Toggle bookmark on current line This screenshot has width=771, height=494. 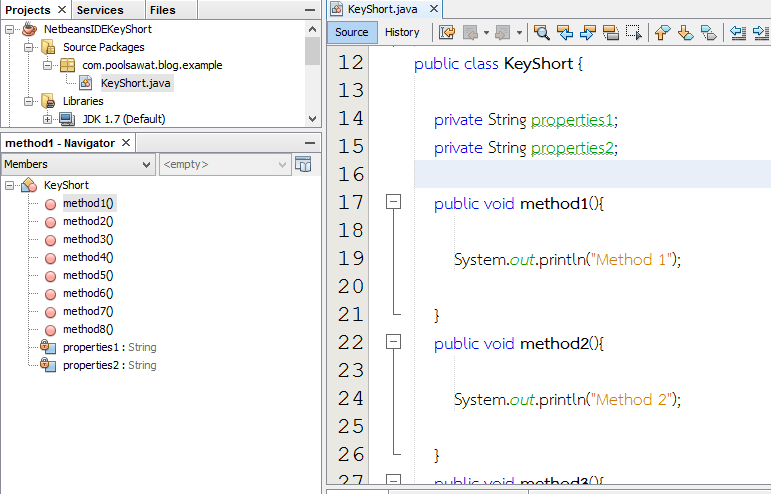pos(709,32)
